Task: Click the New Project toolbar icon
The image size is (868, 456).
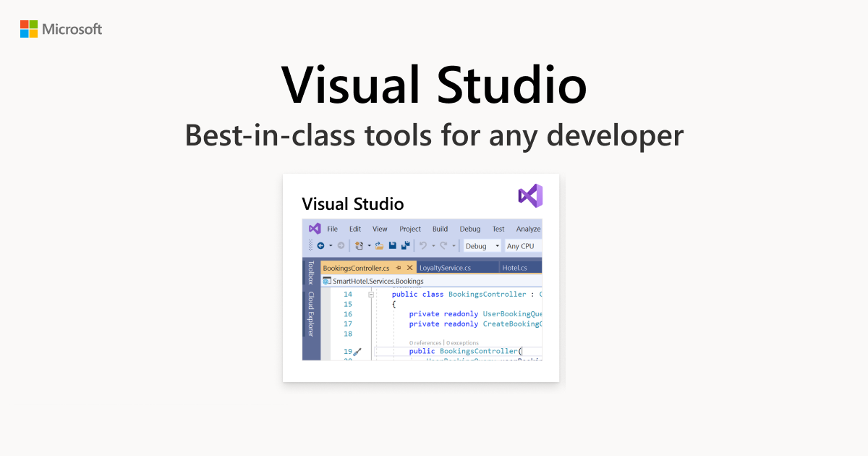Action: 359,246
